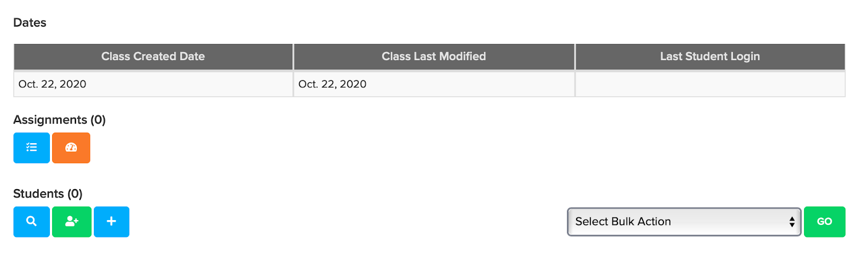Click the Students (0) heading
This screenshot has width=868, height=264.
[x=48, y=194]
